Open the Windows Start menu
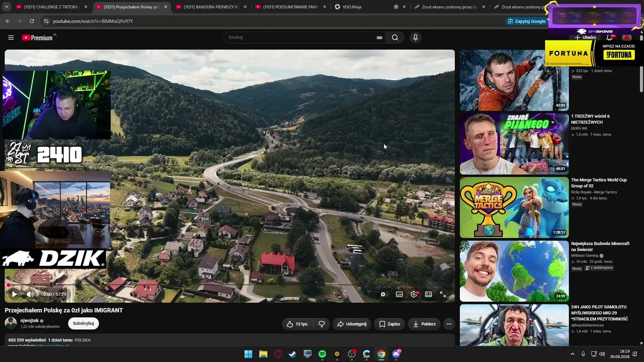644x362 pixels. (248, 354)
